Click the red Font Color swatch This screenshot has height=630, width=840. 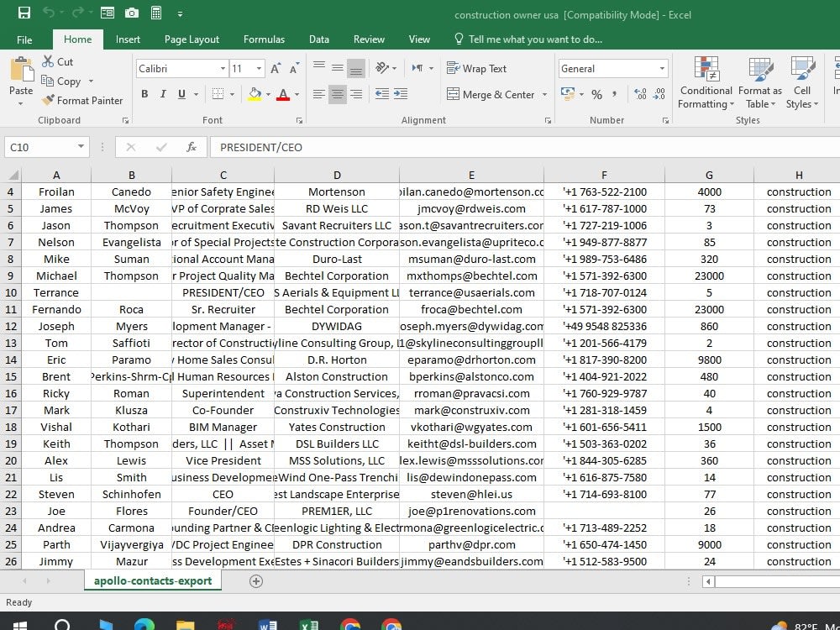tap(285, 99)
